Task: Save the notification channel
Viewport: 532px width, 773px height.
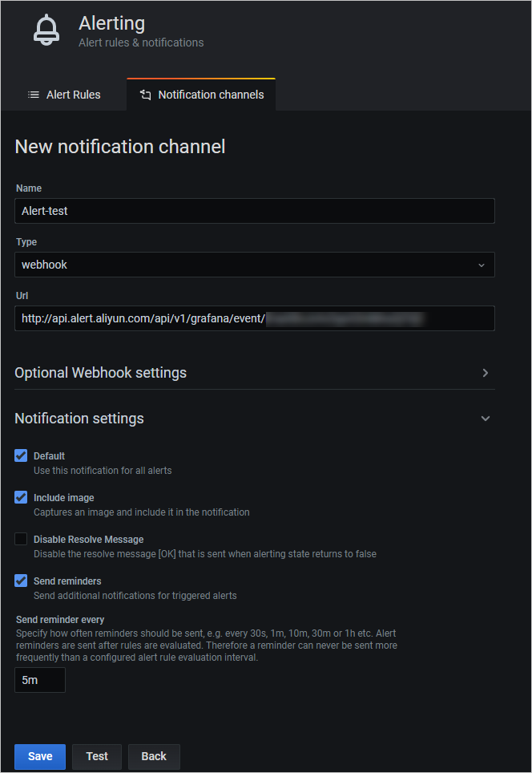Action: [39, 756]
